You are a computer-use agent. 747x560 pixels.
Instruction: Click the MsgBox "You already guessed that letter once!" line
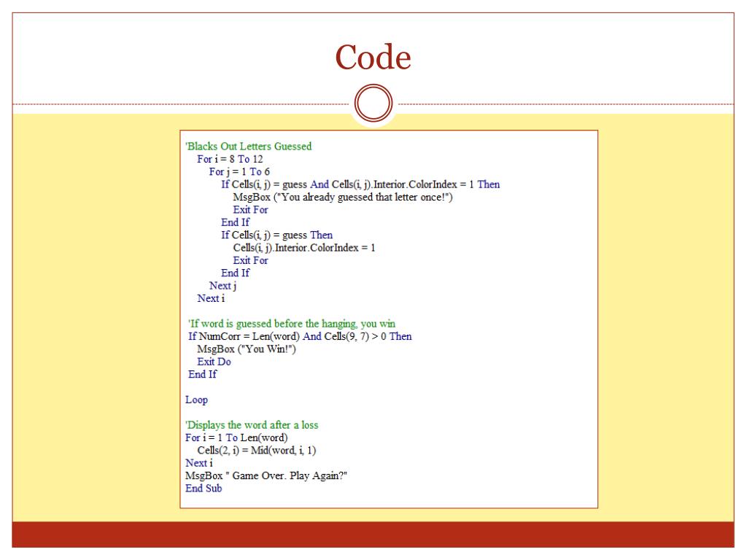click(343, 197)
